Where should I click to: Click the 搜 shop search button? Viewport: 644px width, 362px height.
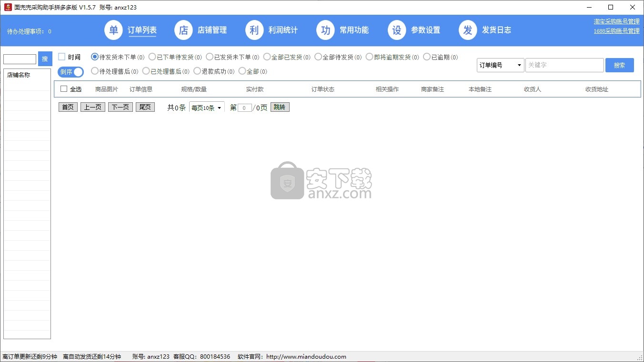point(45,59)
